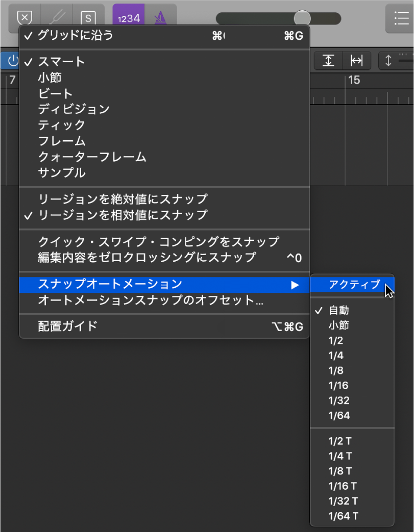Choose 1/16 from automation snap submenu
Viewport: 414px width, 532px height.
[338, 386]
